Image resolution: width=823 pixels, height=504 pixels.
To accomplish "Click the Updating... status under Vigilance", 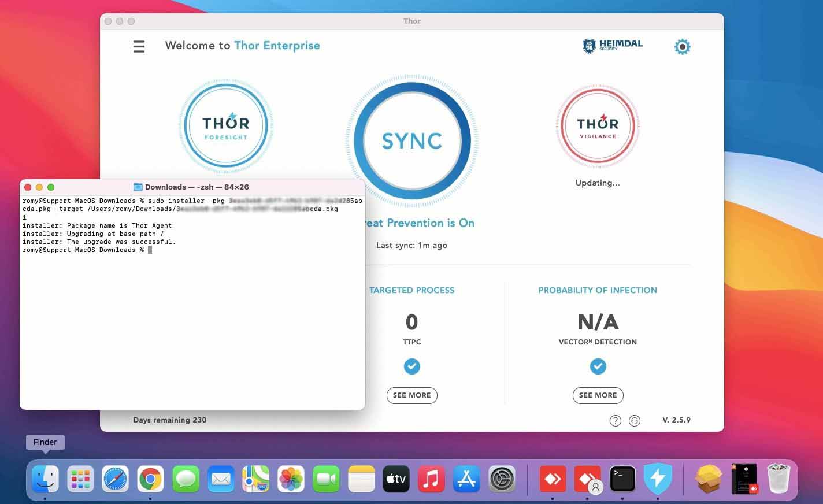I will [598, 183].
